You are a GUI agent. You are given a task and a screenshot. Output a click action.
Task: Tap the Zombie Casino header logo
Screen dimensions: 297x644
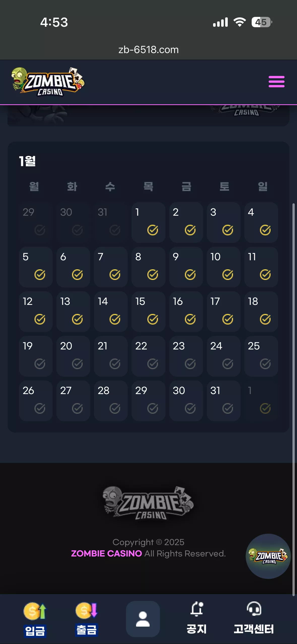point(48,82)
